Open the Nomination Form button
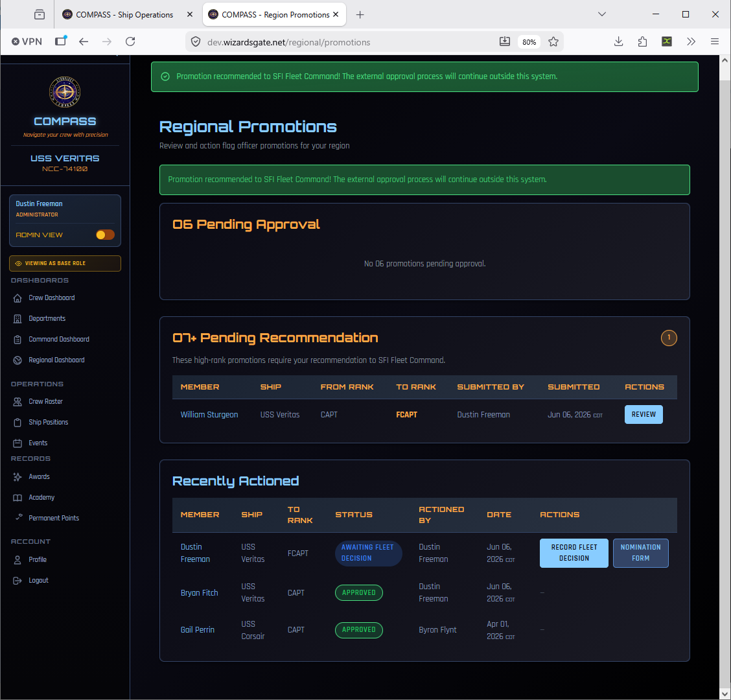The image size is (731, 700). 640,553
